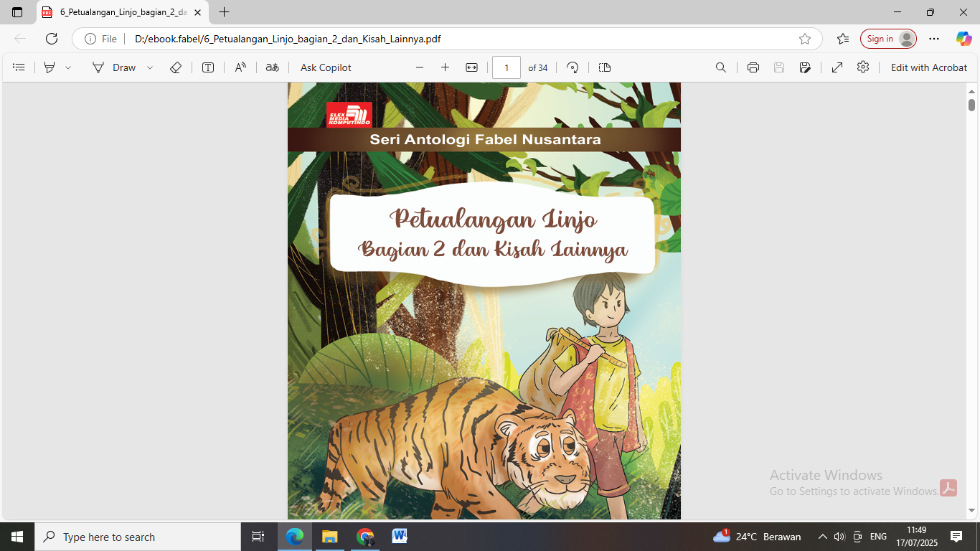The height and width of the screenshot is (551, 980).
Task: Start Read aloud for the PDF
Action: point(240,67)
